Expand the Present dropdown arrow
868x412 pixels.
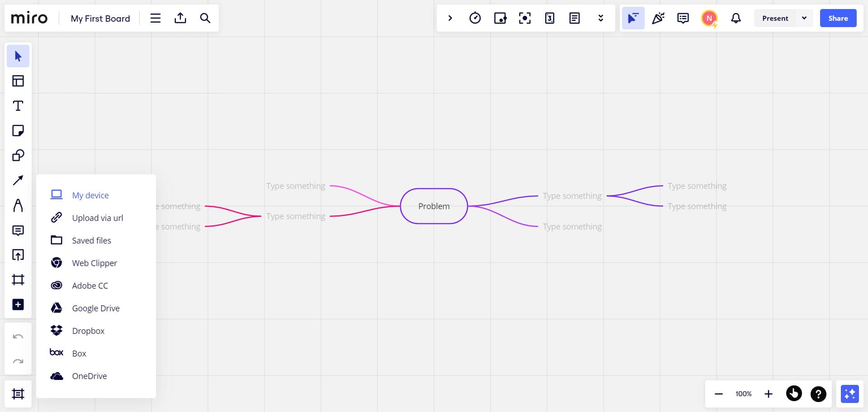[804, 18]
